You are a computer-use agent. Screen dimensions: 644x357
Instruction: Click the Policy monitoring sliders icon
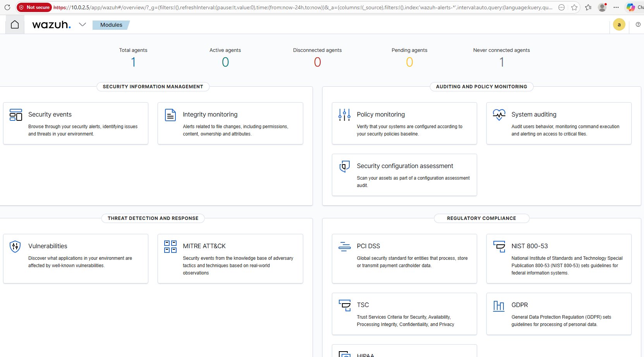tap(344, 115)
